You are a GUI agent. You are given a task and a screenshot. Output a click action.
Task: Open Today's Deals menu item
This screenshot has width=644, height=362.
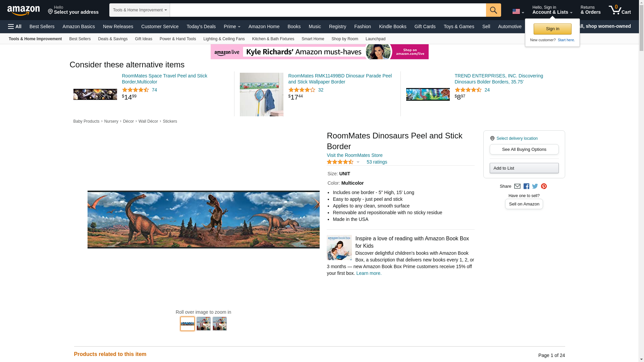(x=201, y=26)
